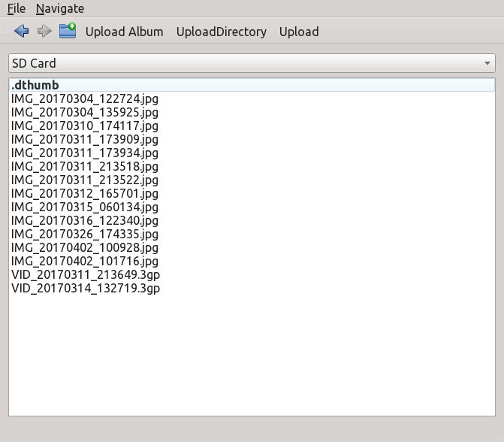Open the Navigate menu
Viewport: 504px width, 442px height.
[x=60, y=9]
